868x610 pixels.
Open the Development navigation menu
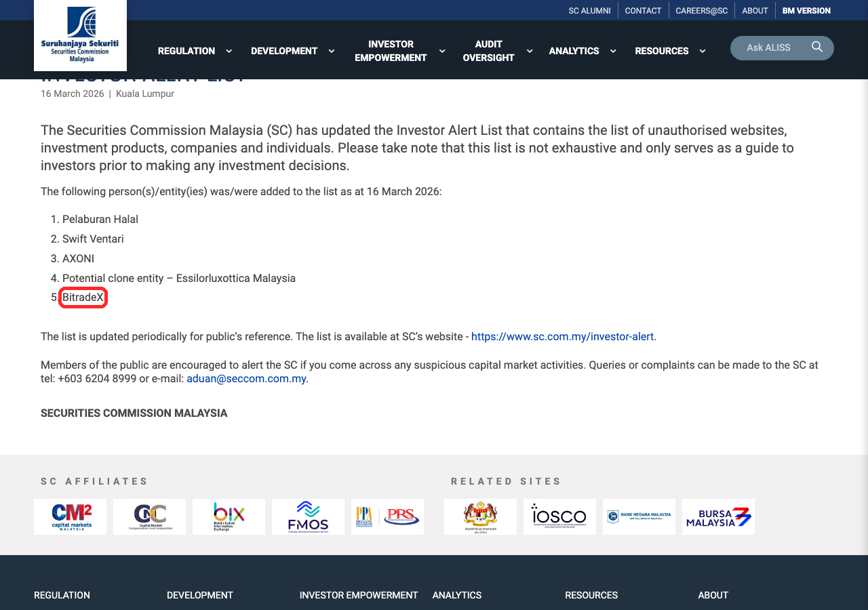click(284, 51)
